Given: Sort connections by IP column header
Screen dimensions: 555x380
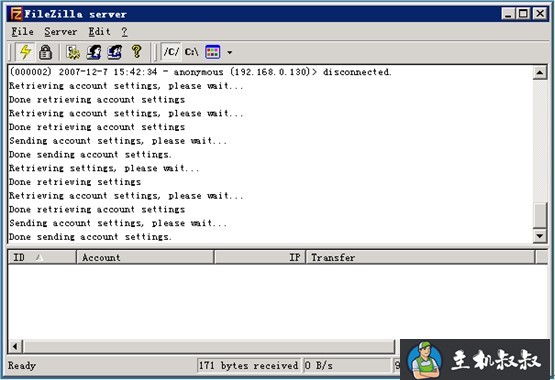Looking at the screenshot, I should (x=260, y=257).
